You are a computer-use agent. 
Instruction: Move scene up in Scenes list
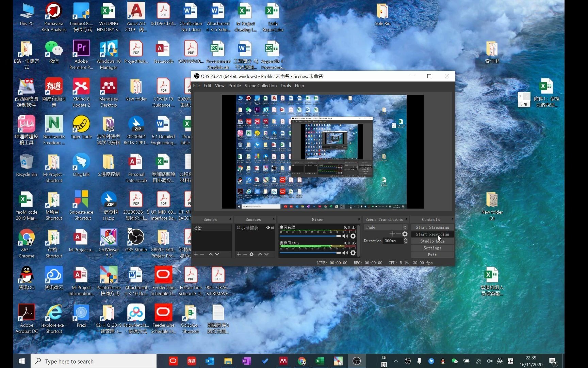click(x=211, y=254)
